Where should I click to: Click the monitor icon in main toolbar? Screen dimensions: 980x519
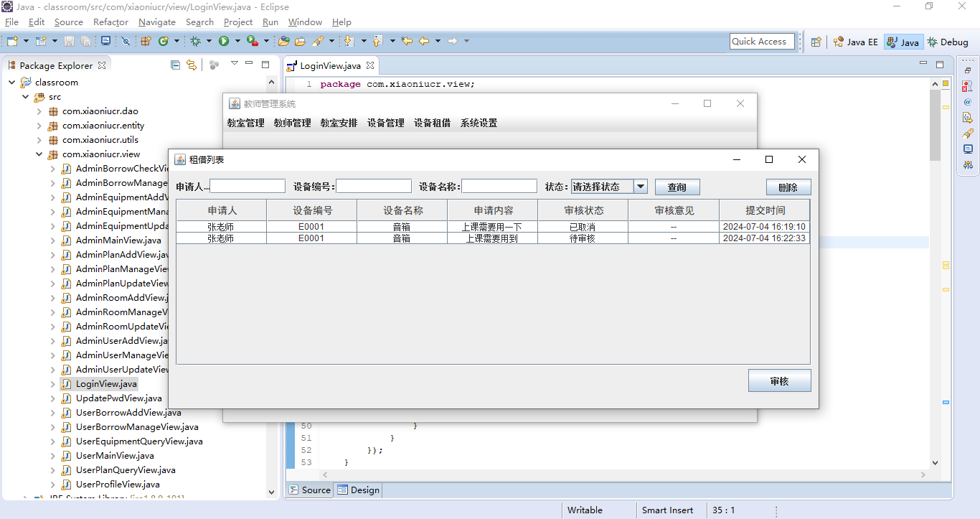[106, 42]
